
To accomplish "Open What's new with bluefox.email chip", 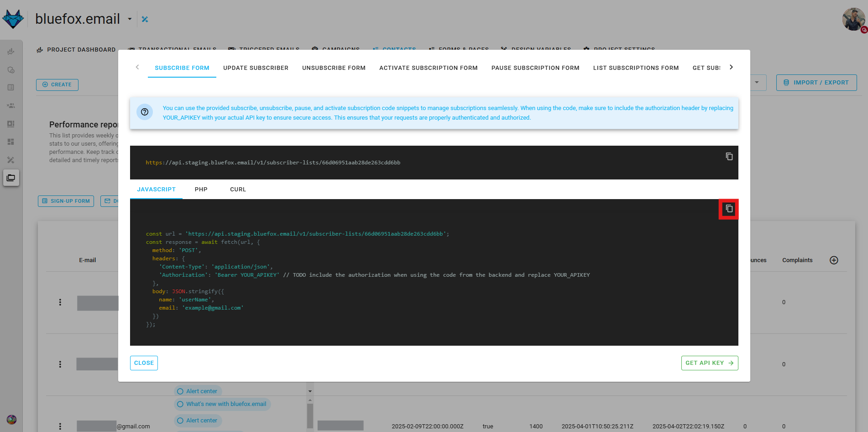I will (222, 404).
